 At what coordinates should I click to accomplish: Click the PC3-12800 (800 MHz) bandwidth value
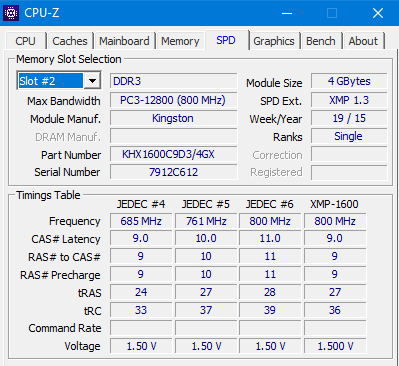[x=173, y=100]
